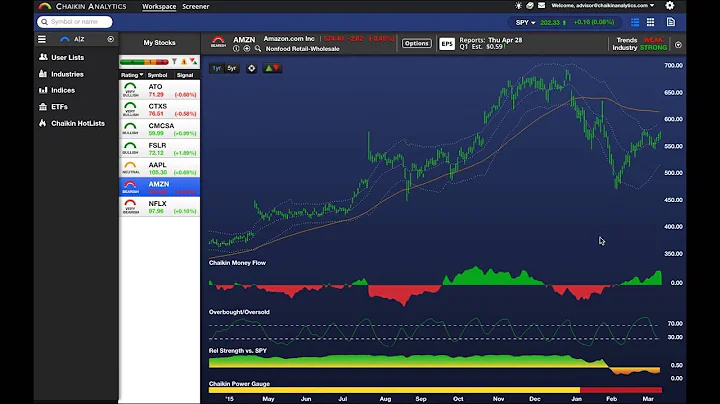Click the crosshair target chart icon
This screenshot has height=404, width=720.
[x=252, y=68]
